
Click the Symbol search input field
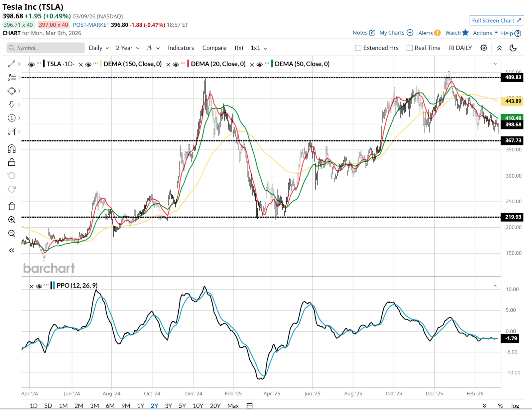[x=46, y=48]
